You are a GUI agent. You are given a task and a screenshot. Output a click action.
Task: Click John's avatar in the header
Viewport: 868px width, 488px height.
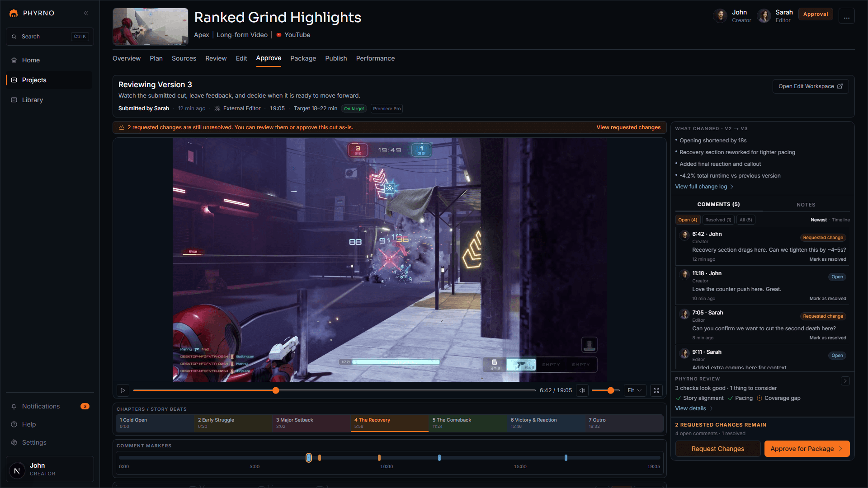point(720,16)
